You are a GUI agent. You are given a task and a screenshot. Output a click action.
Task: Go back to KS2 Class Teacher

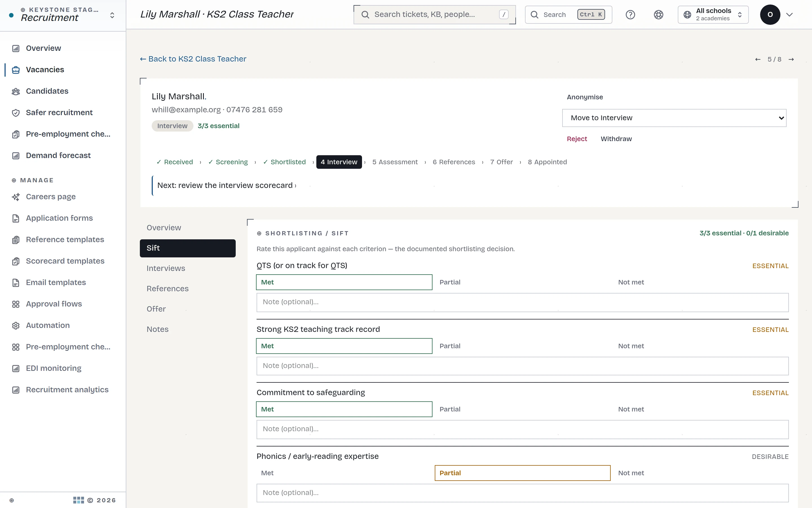pyautogui.click(x=193, y=59)
